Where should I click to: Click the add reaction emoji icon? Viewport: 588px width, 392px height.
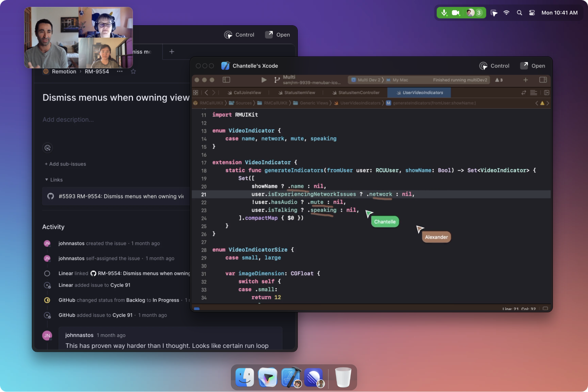[48, 148]
